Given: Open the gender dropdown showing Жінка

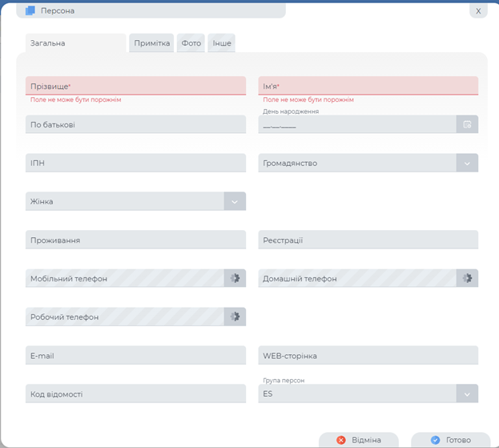Looking at the screenshot, I should pyautogui.click(x=235, y=201).
